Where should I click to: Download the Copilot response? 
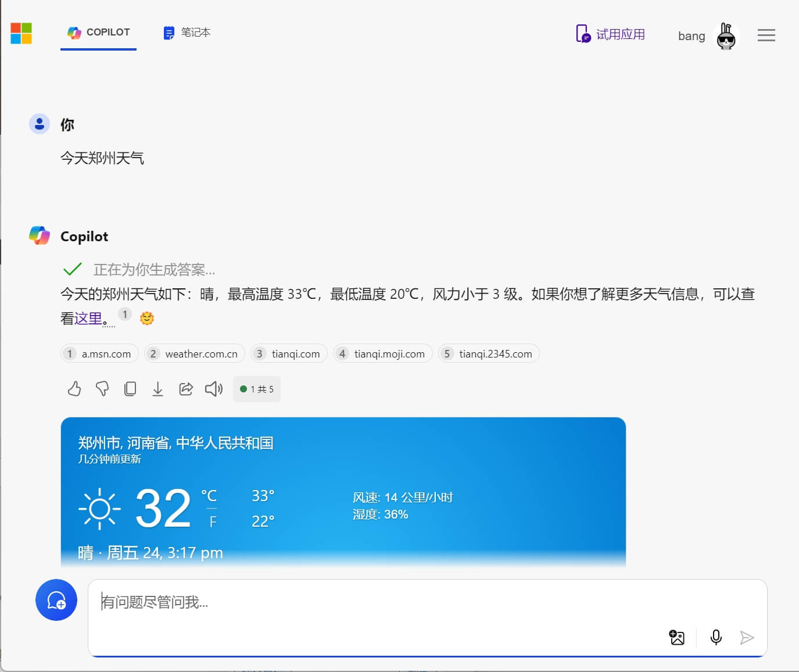157,389
